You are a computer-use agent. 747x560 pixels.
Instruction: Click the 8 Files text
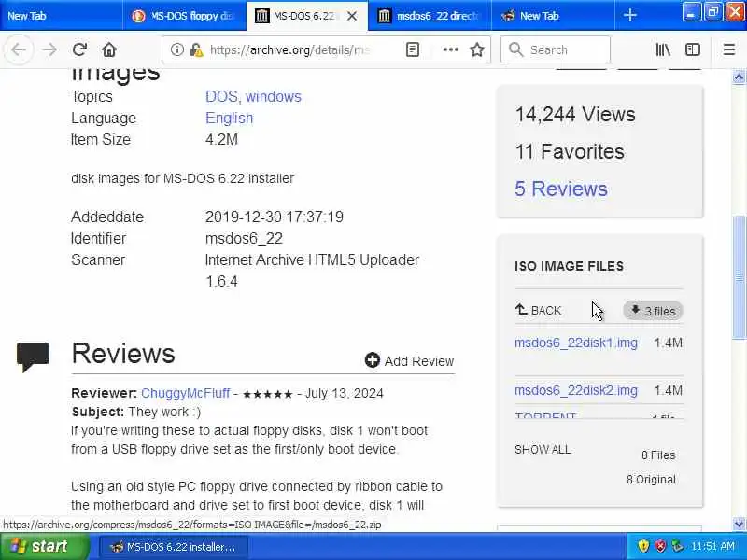pos(658,455)
